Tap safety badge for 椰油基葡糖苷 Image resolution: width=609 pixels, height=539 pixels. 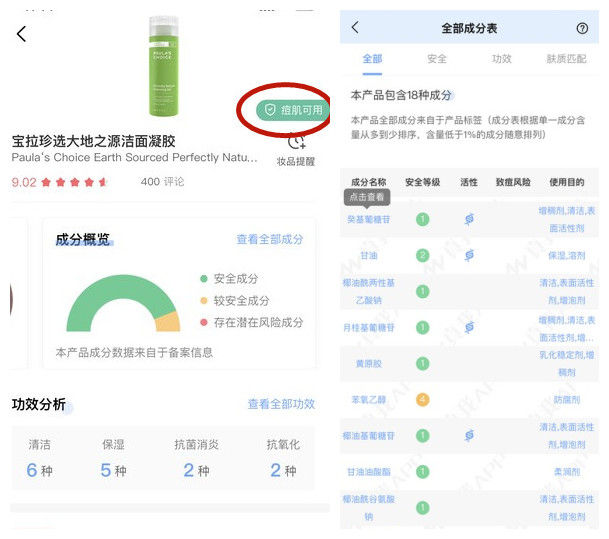tap(423, 436)
